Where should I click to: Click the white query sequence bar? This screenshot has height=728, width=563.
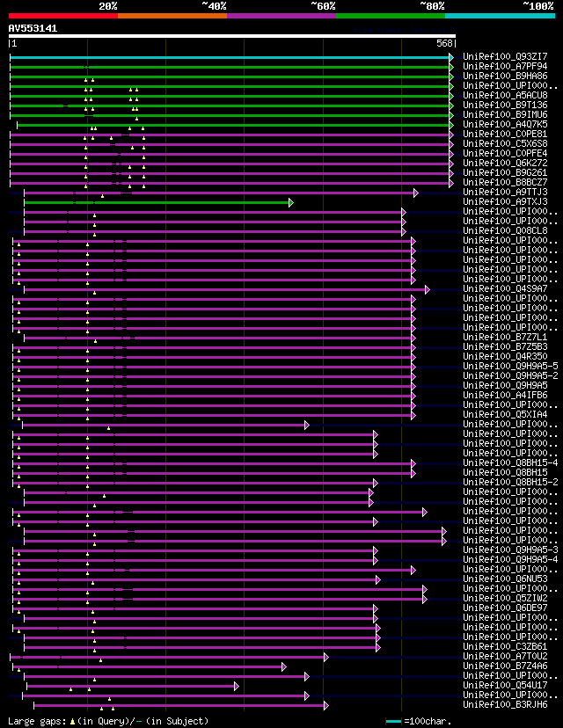pyautogui.click(x=232, y=36)
